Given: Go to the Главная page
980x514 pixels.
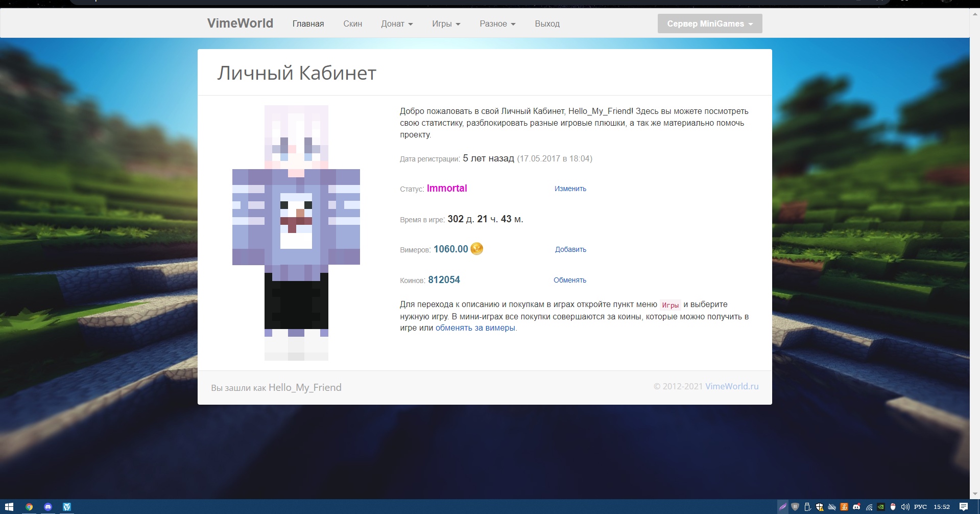Looking at the screenshot, I should (308, 24).
